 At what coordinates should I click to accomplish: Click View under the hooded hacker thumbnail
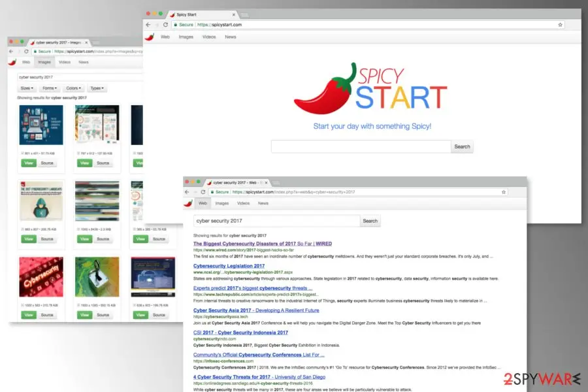tap(29, 239)
